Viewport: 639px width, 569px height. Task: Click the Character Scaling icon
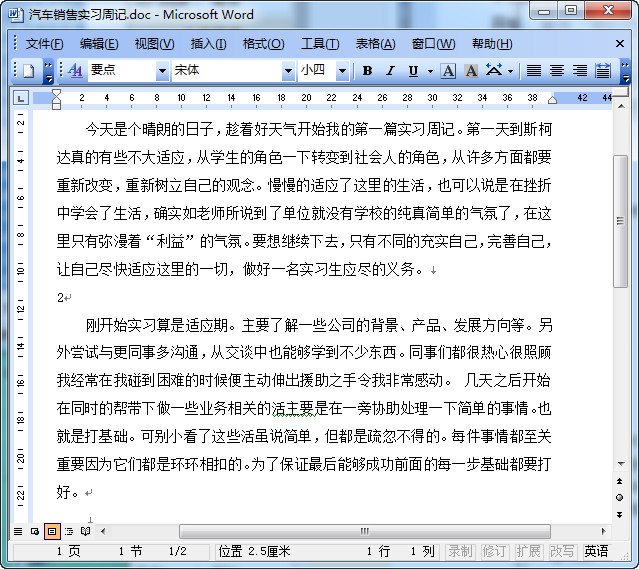click(494, 71)
